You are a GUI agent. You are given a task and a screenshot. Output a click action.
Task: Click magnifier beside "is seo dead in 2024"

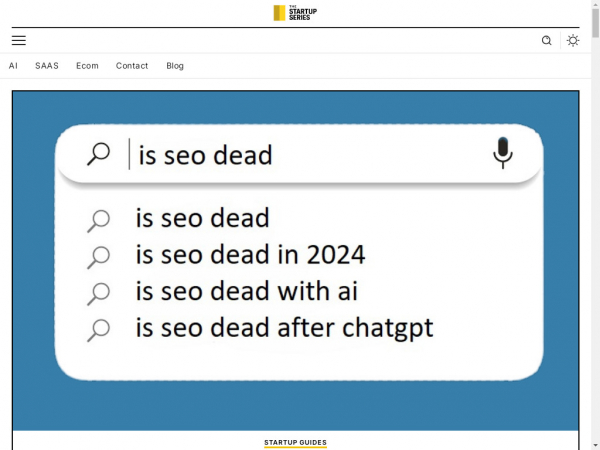click(98, 256)
